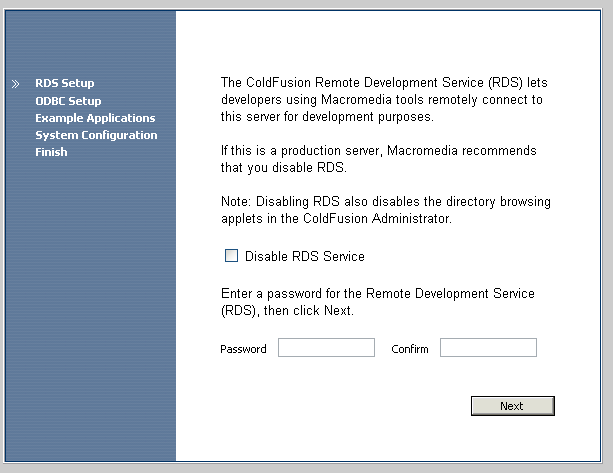Click the ColdFusion Remote Development Service intro paragraph
This screenshot has width=613, height=473.
click(x=381, y=100)
